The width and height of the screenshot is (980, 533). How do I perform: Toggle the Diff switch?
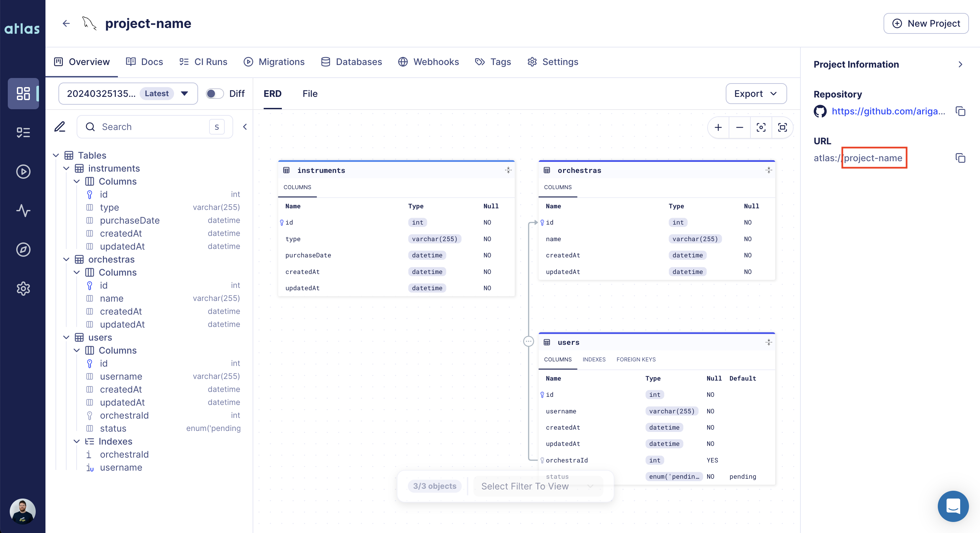(x=215, y=93)
